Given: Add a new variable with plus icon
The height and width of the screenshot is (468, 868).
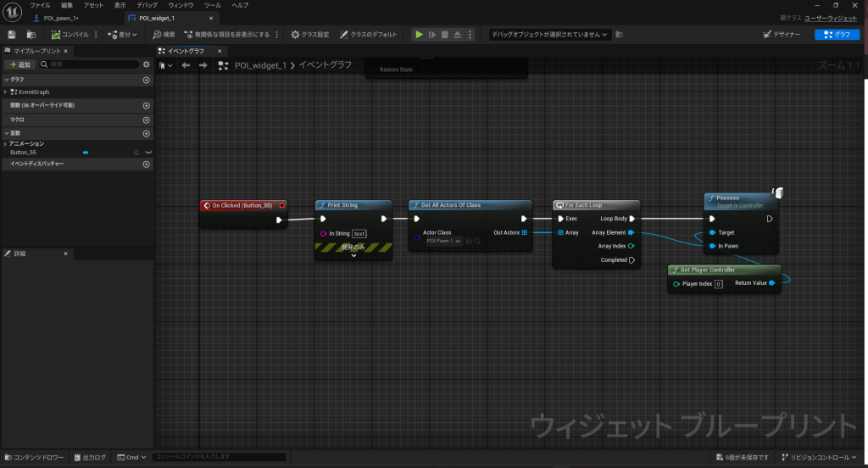Looking at the screenshot, I should [146, 133].
